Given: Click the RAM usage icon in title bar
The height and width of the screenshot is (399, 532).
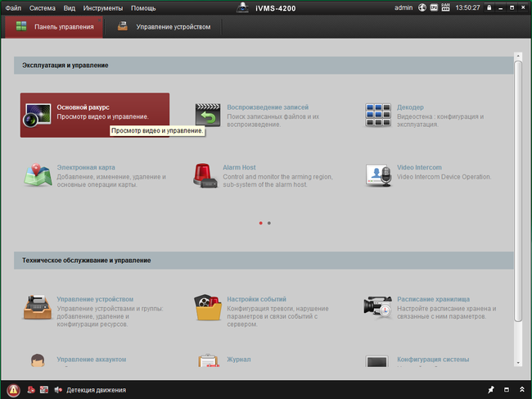Looking at the screenshot, I should [x=445, y=7].
